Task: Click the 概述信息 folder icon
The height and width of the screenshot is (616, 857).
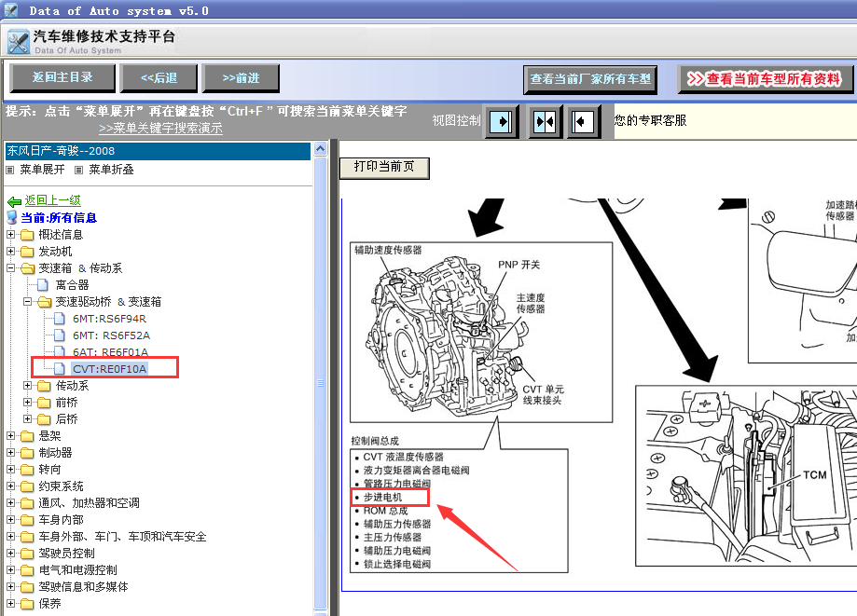Action: point(27,236)
